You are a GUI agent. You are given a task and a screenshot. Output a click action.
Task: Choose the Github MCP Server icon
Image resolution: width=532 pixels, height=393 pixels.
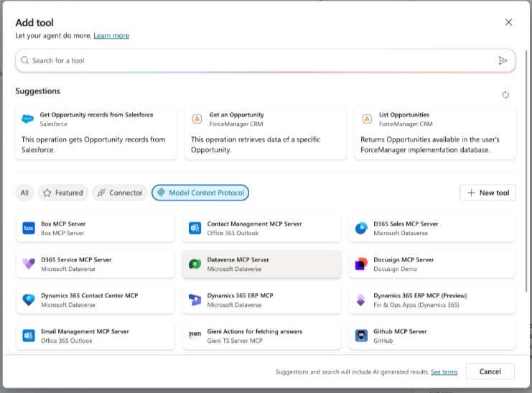[361, 336]
